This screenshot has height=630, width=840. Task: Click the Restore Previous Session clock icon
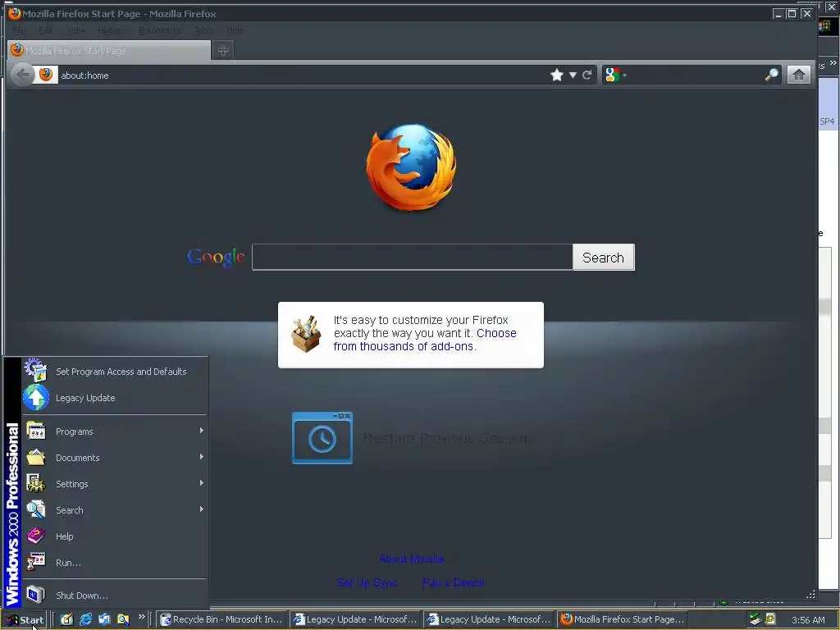[x=322, y=438]
